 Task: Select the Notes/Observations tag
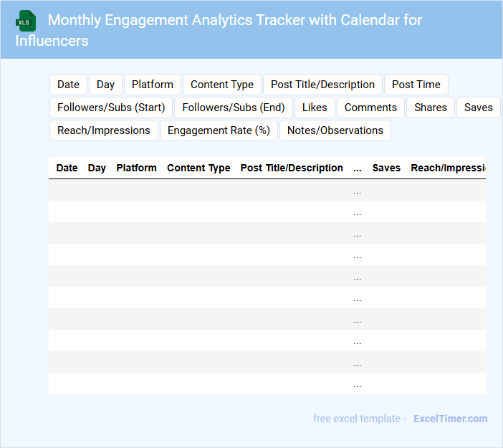pyautogui.click(x=335, y=130)
